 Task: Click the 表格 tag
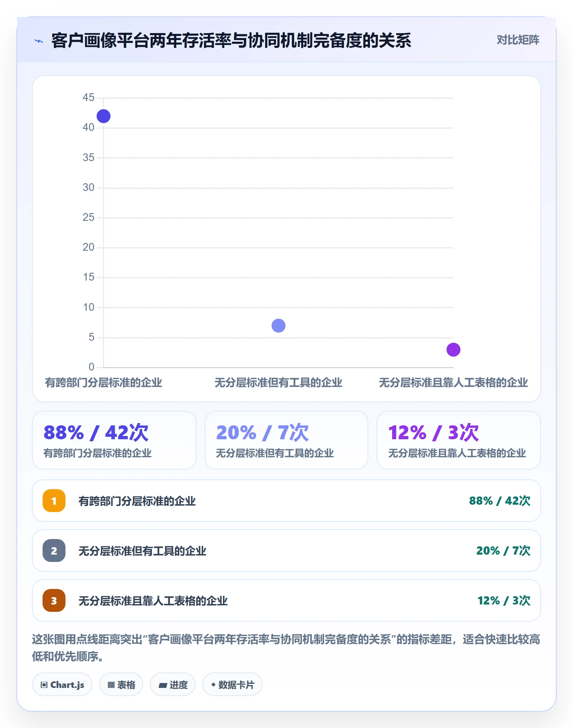tap(121, 684)
